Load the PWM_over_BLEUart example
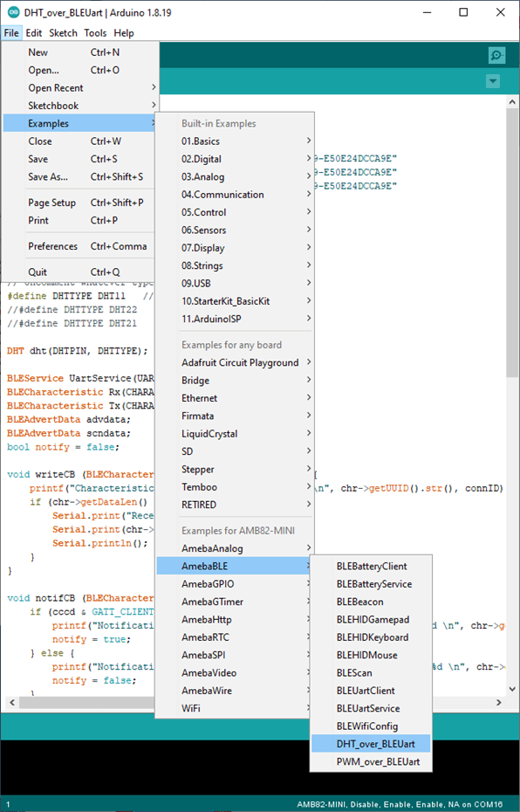 [371, 761]
